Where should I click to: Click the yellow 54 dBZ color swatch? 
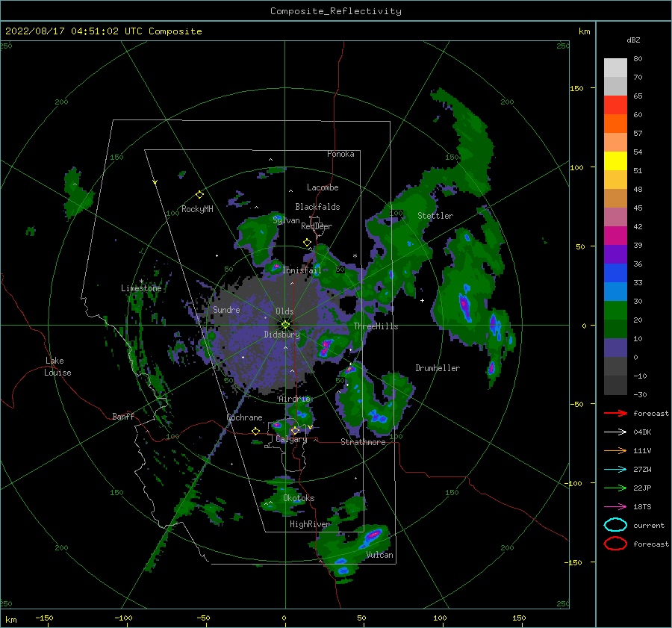click(x=615, y=161)
